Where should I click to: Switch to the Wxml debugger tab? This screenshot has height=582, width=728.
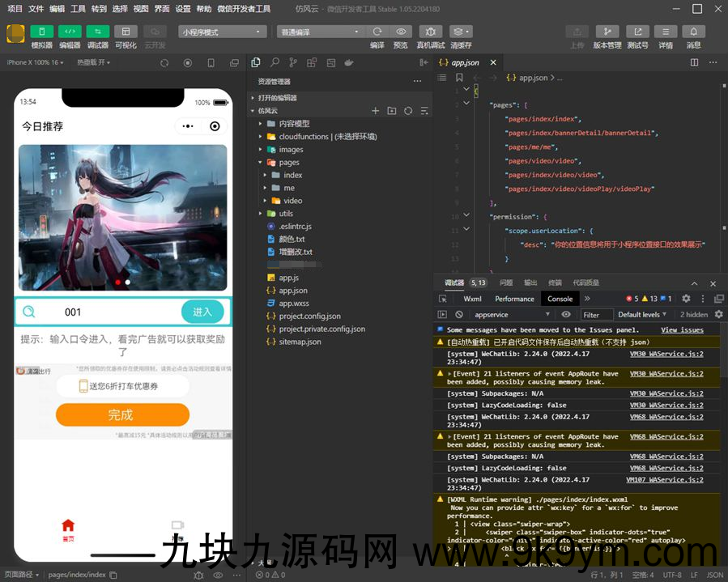click(472, 299)
